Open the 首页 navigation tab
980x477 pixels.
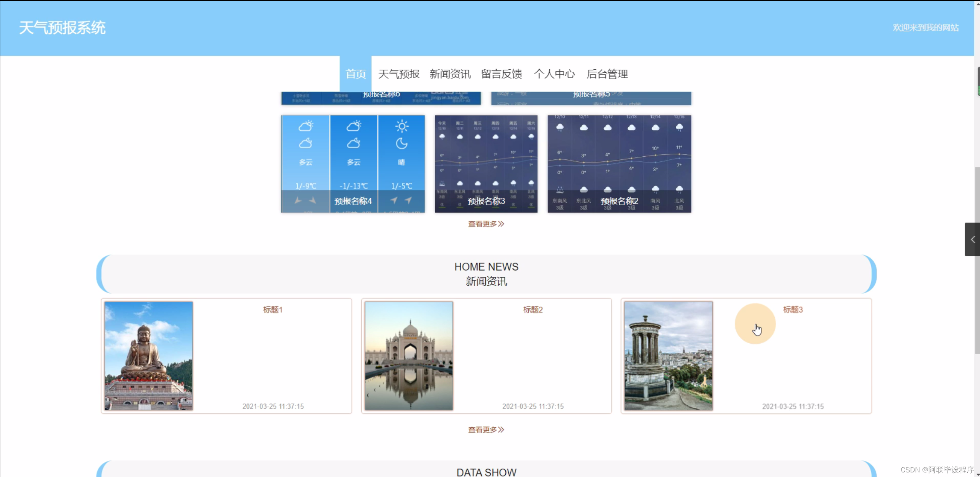(355, 74)
